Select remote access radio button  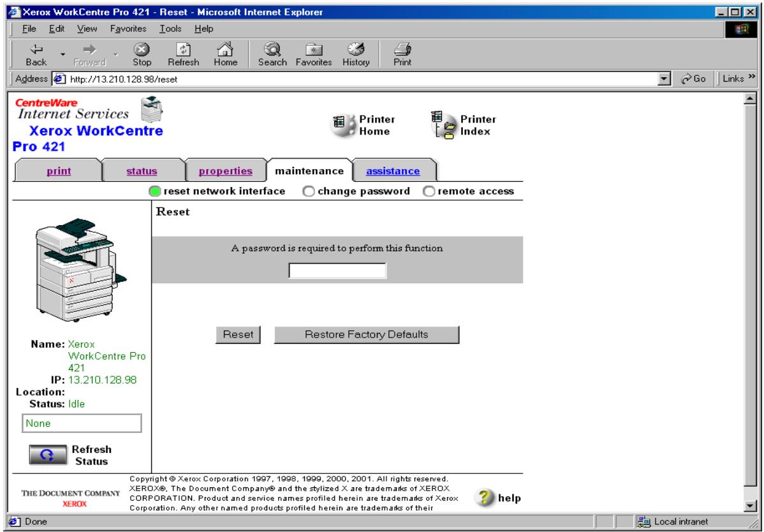[x=429, y=191]
